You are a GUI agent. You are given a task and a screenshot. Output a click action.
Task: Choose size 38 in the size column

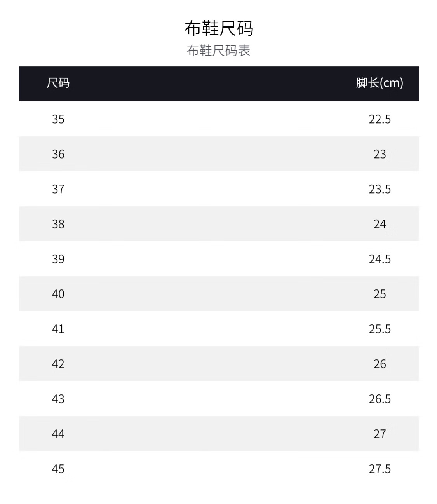58,224
